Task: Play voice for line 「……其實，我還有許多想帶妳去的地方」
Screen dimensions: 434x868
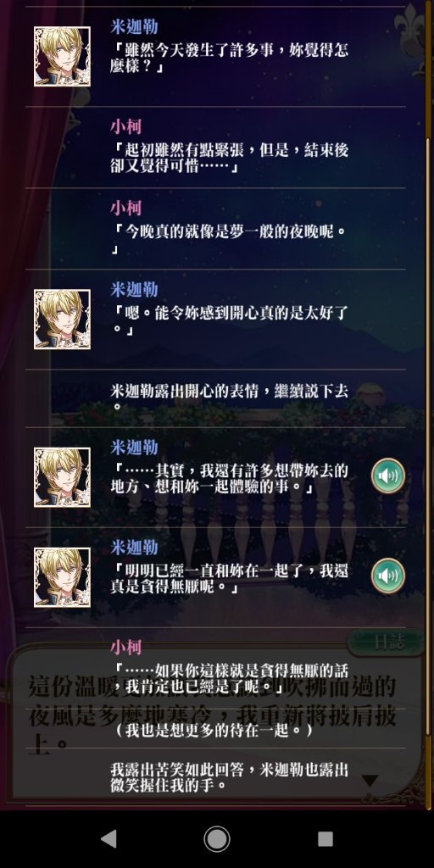Action: (388, 476)
